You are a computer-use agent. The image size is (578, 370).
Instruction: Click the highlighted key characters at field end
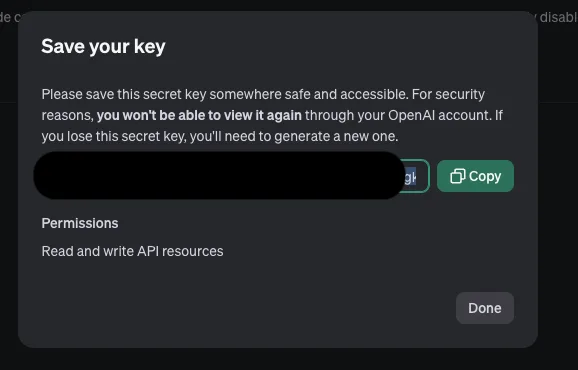410,177
